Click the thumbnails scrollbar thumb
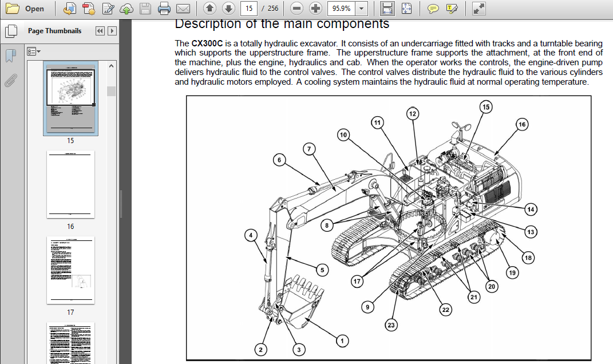This screenshot has width=613, height=364. click(112, 91)
